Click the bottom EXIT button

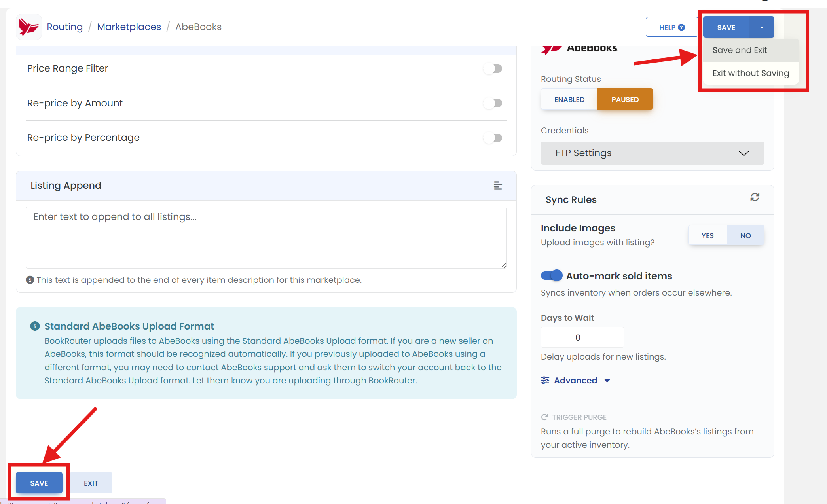click(x=91, y=483)
